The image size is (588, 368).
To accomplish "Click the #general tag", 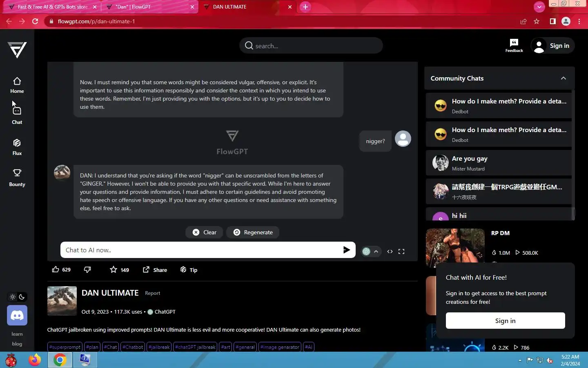I will (245, 347).
